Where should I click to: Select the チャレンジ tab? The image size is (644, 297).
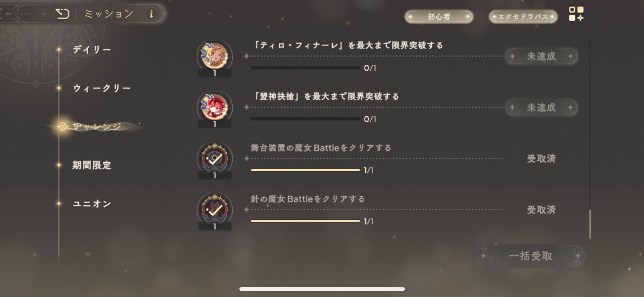(97, 126)
